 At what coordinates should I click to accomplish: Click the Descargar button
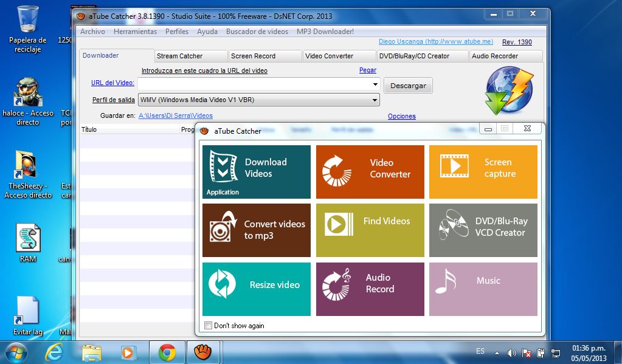tap(408, 86)
